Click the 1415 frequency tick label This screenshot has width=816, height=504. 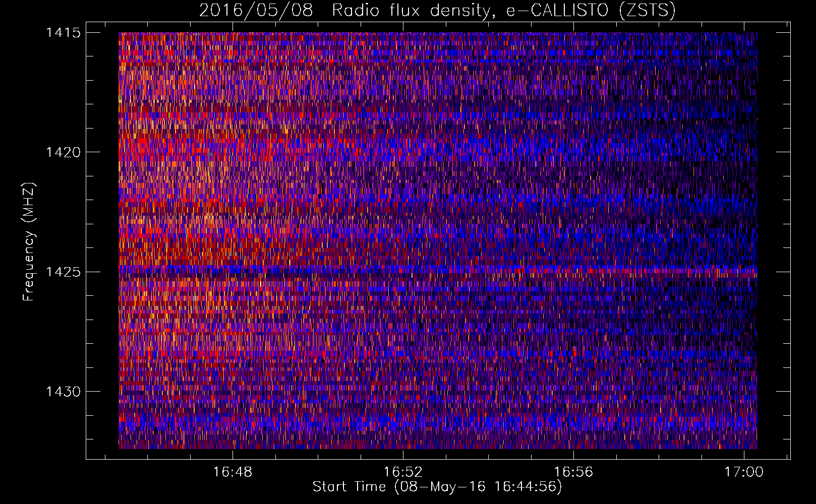click(63, 33)
